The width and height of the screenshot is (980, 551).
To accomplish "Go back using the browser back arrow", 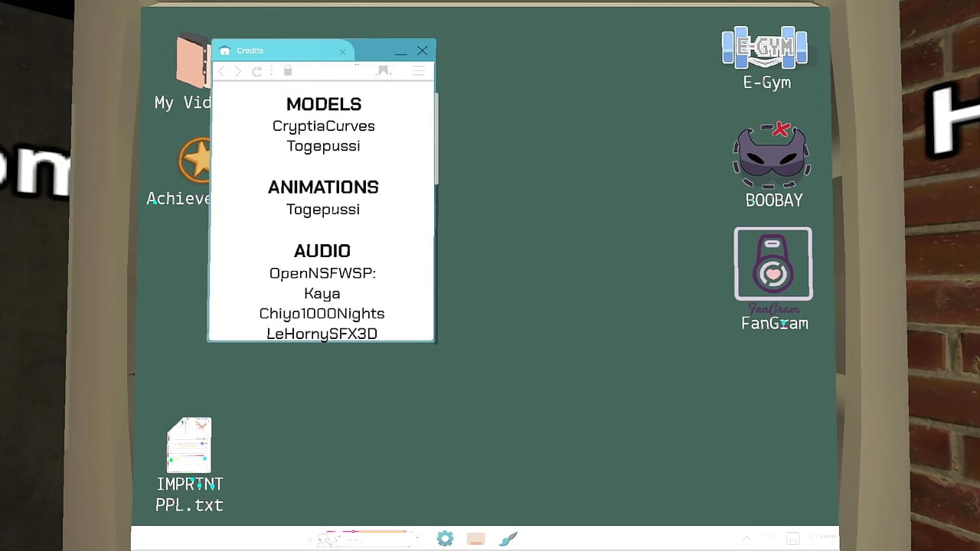I will (222, 71).
